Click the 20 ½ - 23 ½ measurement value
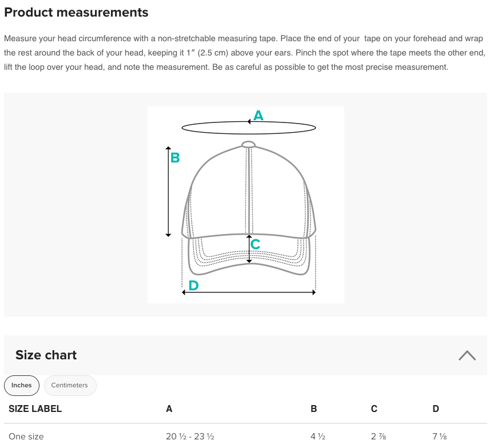 click(190, 437)
